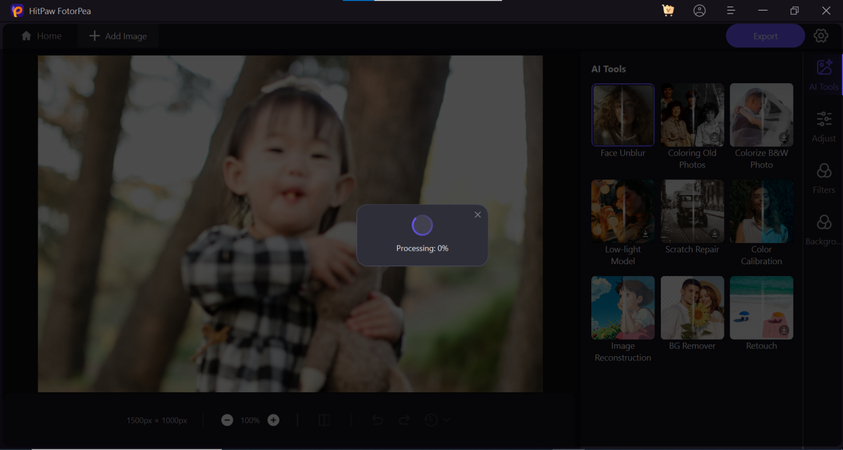
Task: Click the undo arrow
Action: click(377, 420)
